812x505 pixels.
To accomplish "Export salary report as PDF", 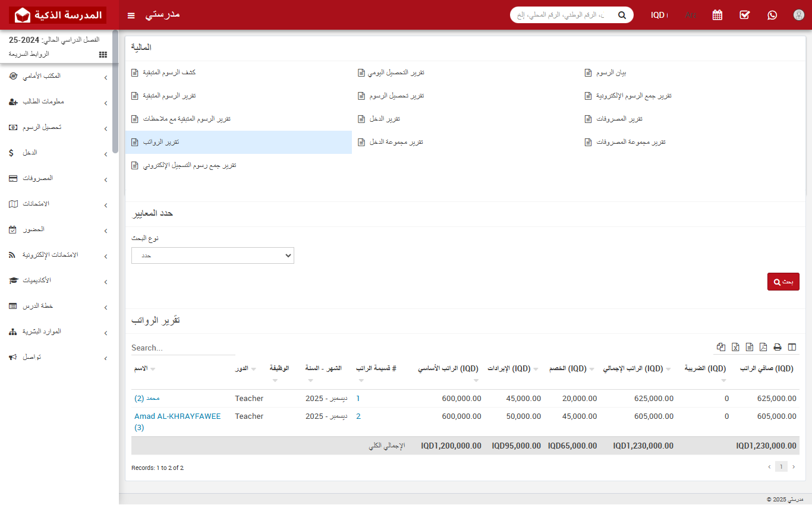I will point(763,347).
